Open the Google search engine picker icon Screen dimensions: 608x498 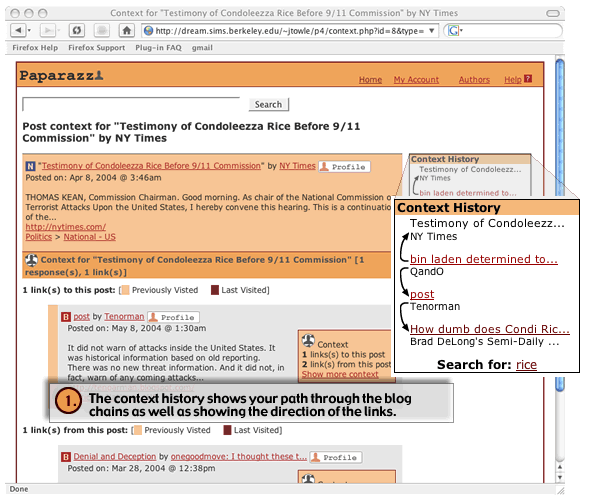click(454, 31)
